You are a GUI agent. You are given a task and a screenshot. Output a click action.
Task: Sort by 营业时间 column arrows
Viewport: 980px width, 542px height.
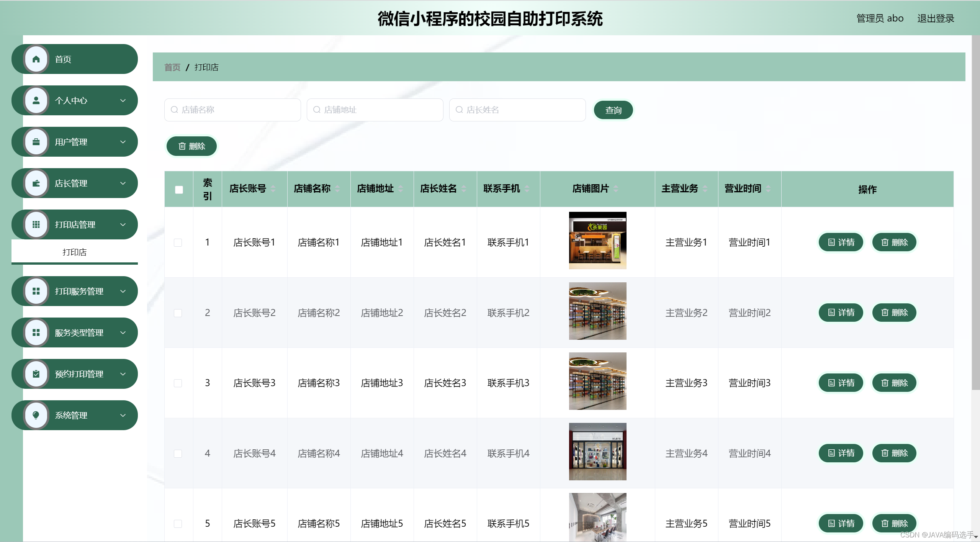[x=768, y=189]
